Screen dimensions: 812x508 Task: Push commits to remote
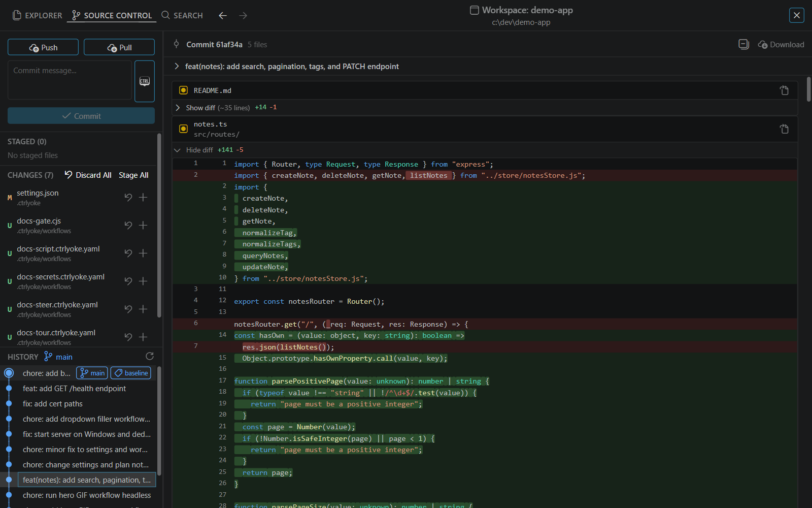pyautogui.click(x=43, y=47)
